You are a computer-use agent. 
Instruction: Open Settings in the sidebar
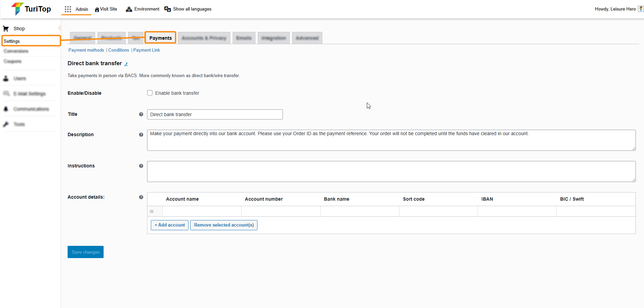pos(12,41)
